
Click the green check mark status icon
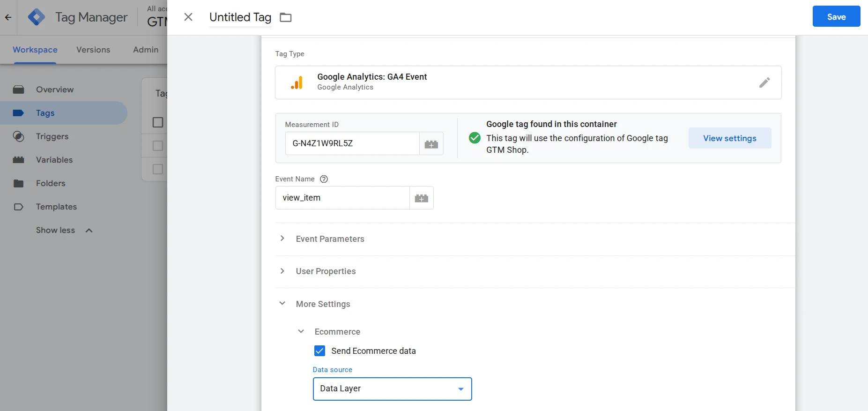[475, 138]
